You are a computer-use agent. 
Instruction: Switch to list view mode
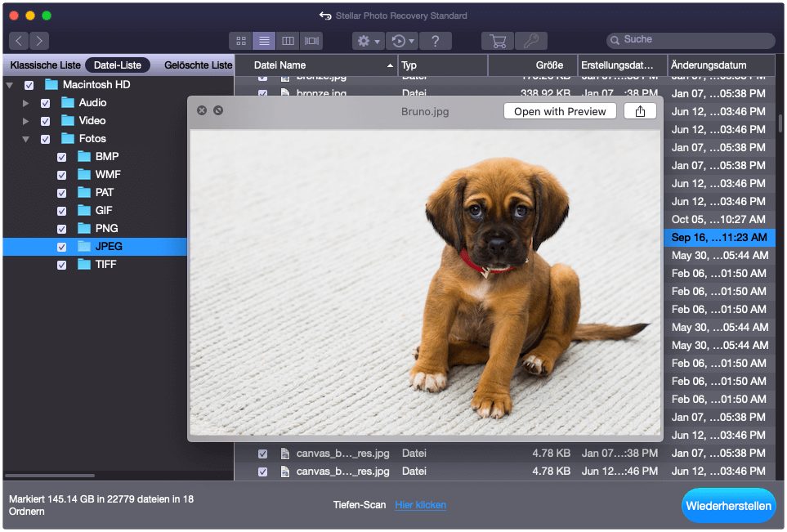coord(264,41)
